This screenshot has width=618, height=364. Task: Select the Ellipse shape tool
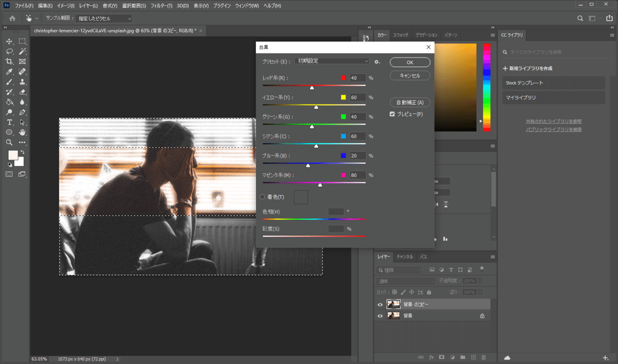coord(9,132)
